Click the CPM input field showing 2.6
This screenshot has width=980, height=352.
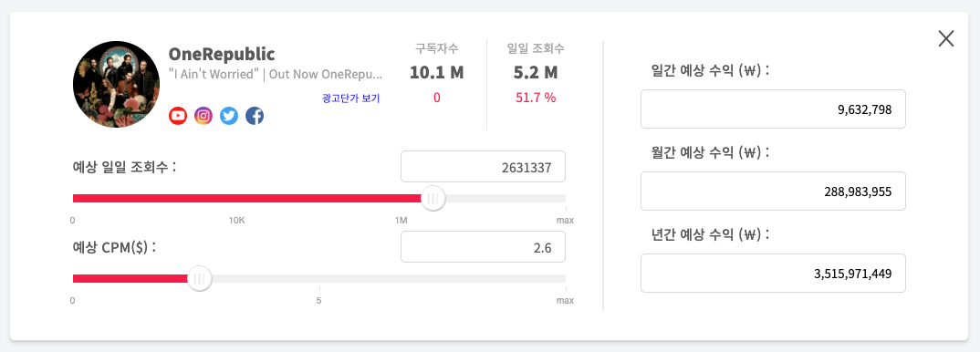483,247
